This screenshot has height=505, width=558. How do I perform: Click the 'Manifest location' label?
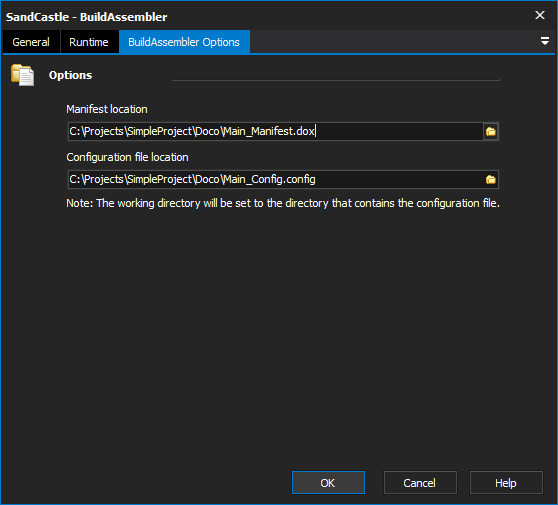[x=107, y=109]
